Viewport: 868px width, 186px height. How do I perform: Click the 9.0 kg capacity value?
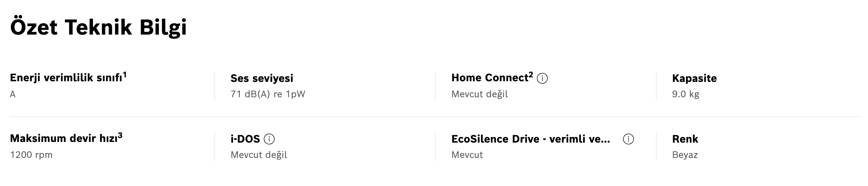(685, 94)
